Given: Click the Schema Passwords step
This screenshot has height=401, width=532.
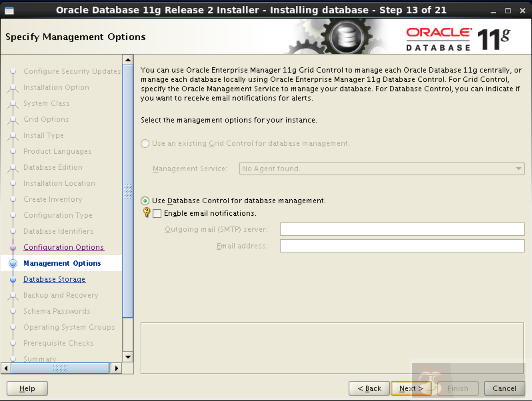Looking at the screenshot, I should tap(57, 311).
